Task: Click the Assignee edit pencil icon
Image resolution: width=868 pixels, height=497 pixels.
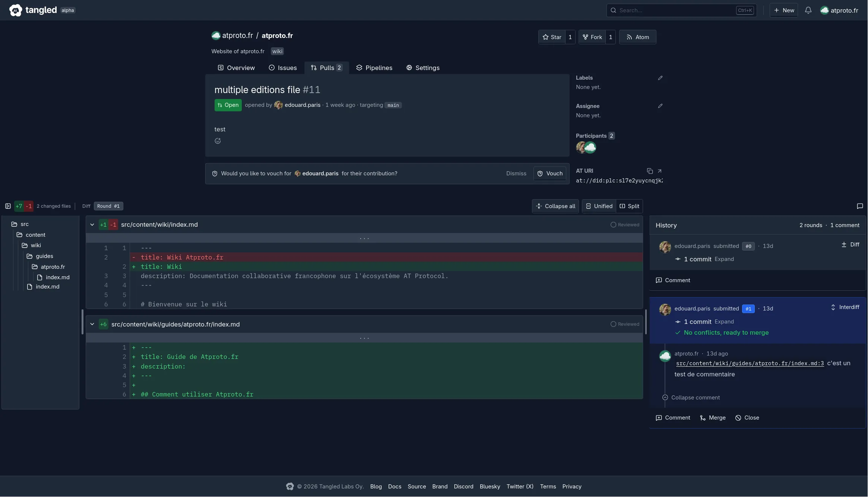Action: [x=660, y=106]
